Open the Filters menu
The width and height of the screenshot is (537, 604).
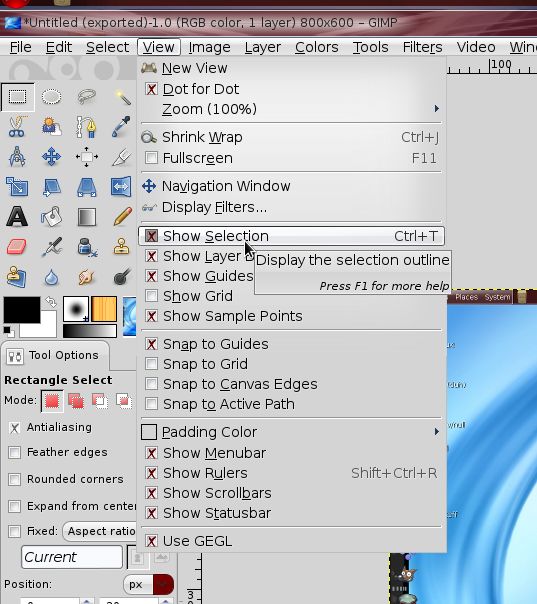(x=422, y=47)
